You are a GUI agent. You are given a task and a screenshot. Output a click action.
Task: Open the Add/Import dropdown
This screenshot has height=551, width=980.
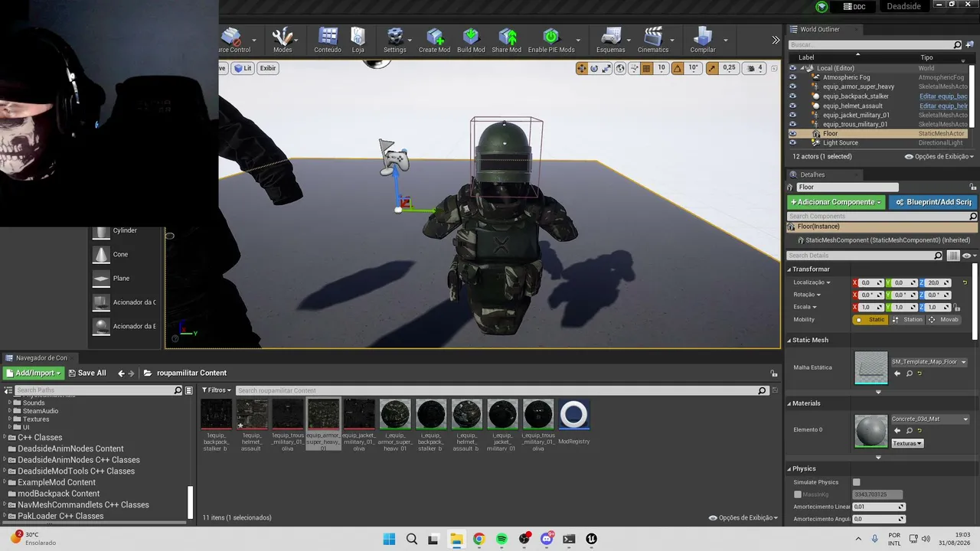click(33, 373)
